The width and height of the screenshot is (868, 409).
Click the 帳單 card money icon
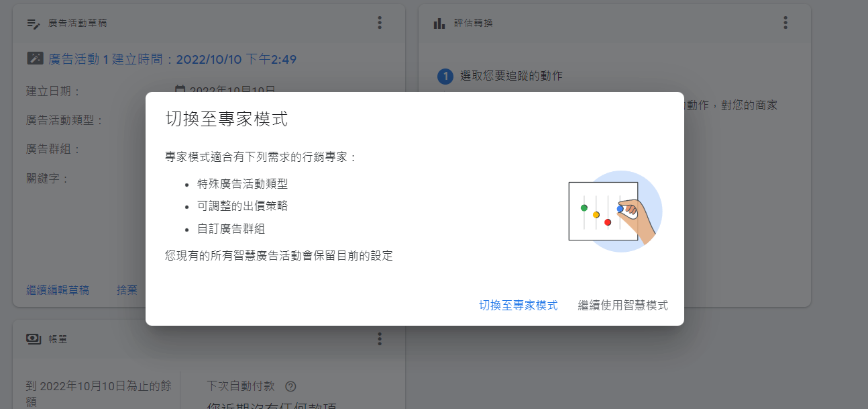pyautogui.click(x=34, y=339)
